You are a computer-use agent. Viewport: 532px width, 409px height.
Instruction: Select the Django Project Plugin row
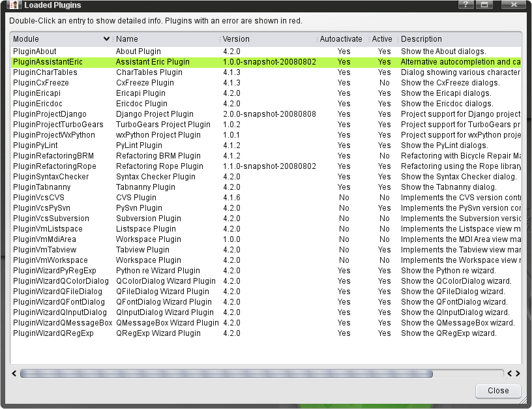point(155,114)
